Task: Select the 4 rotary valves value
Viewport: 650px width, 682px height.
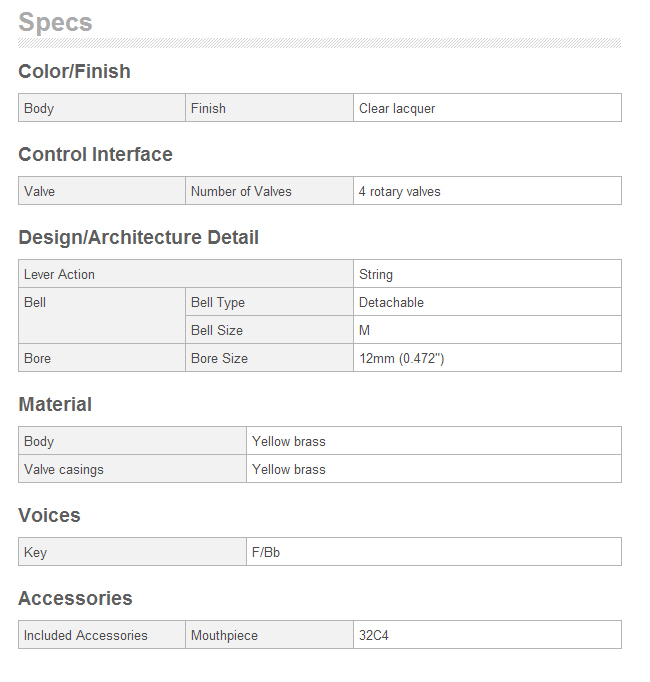Action: click(x=399, y=191)
